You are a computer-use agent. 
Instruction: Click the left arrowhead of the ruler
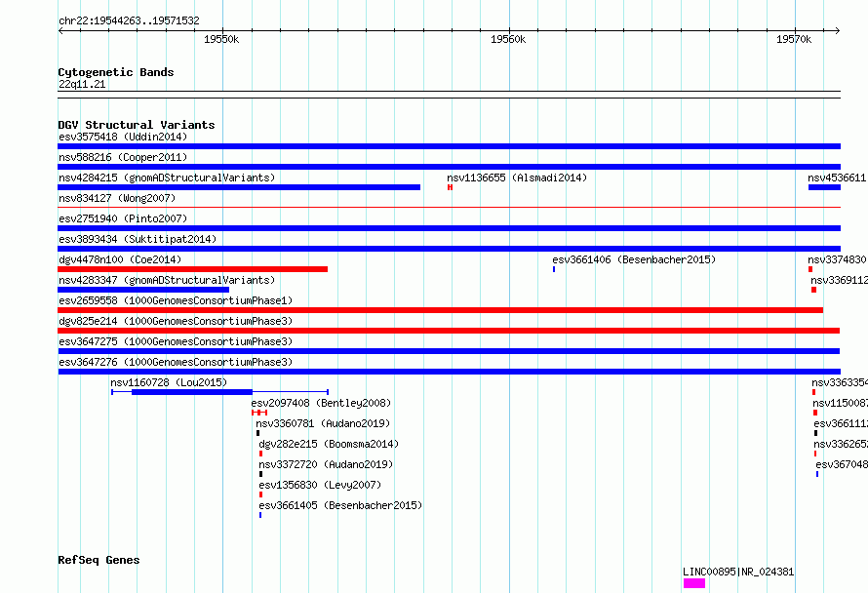pos(60,30)
